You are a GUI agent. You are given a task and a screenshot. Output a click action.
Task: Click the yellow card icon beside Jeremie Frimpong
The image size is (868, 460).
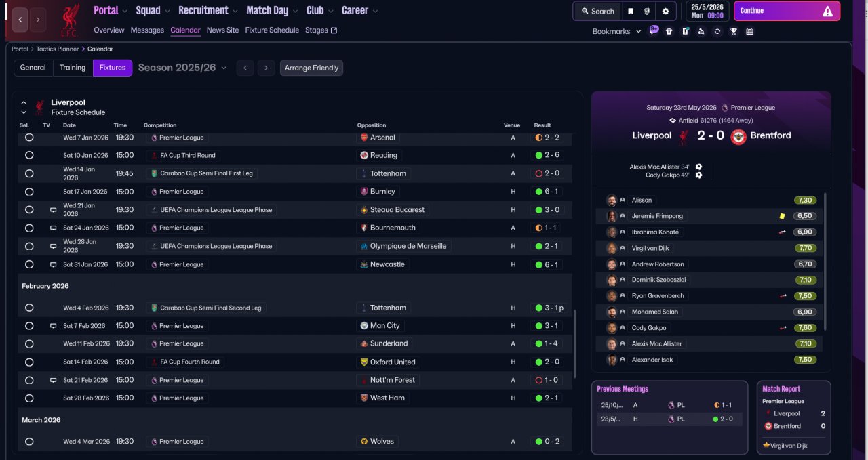click(782, 216)
